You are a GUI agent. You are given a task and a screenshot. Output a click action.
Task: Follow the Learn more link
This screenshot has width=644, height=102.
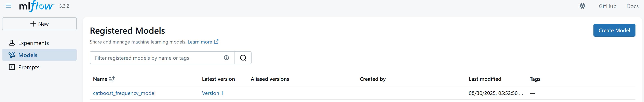200,42
